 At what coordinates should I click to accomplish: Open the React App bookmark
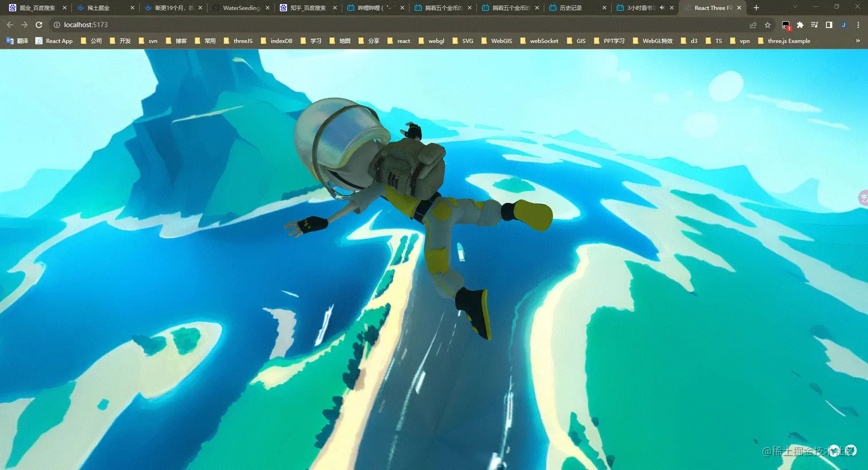[54, 41]
